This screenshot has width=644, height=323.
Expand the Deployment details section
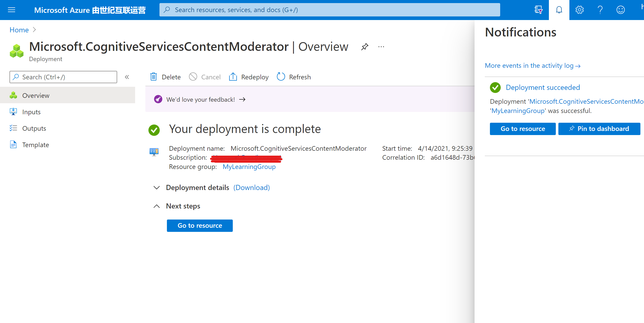click(157, 188)
